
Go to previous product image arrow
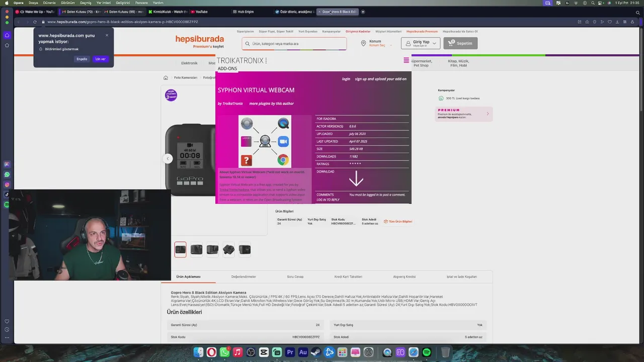click(x=168, y=158)
